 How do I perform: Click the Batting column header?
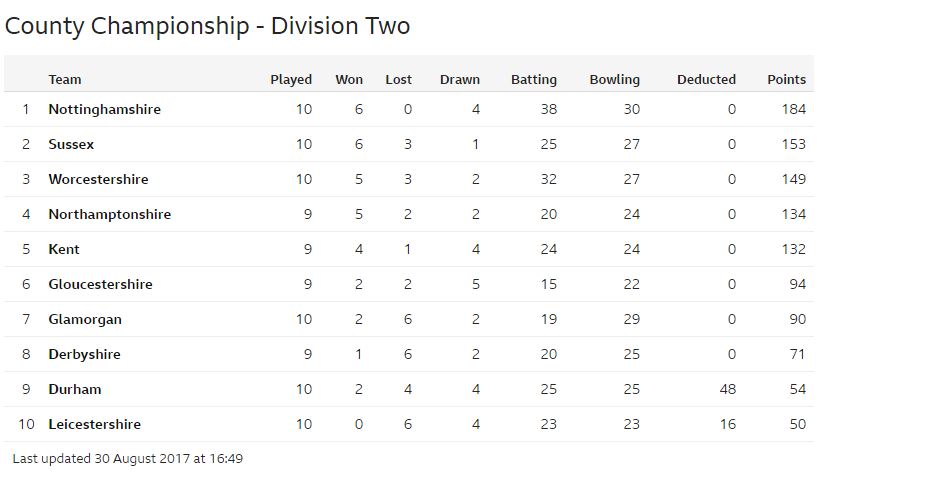click(x=534, y=80)
